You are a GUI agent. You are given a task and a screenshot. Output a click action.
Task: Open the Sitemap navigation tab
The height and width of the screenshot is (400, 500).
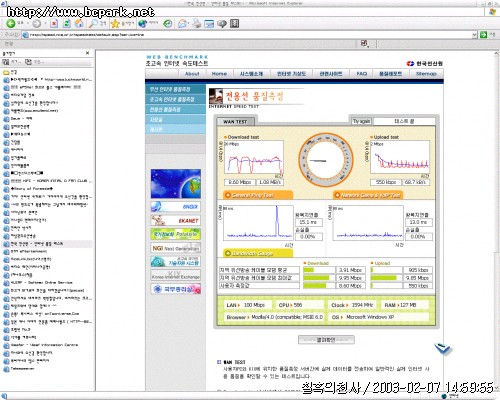pyautogui.click(x=426, y=74)
